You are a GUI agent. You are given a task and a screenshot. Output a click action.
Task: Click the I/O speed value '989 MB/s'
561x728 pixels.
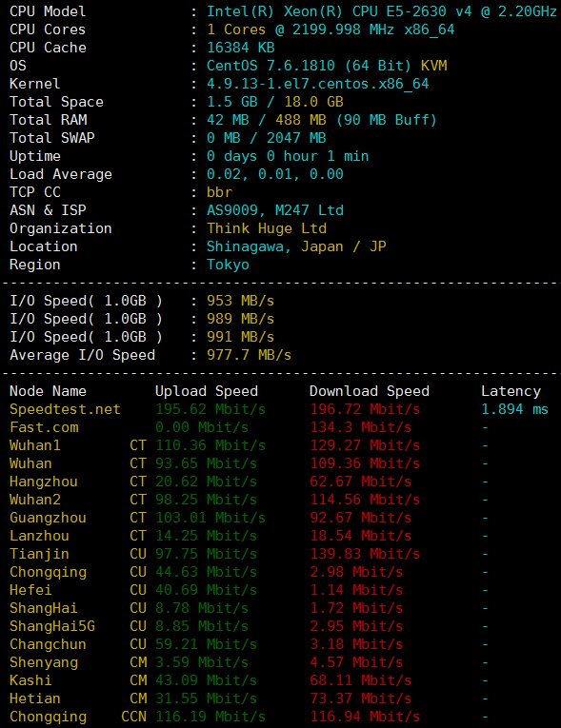[241, 320]
